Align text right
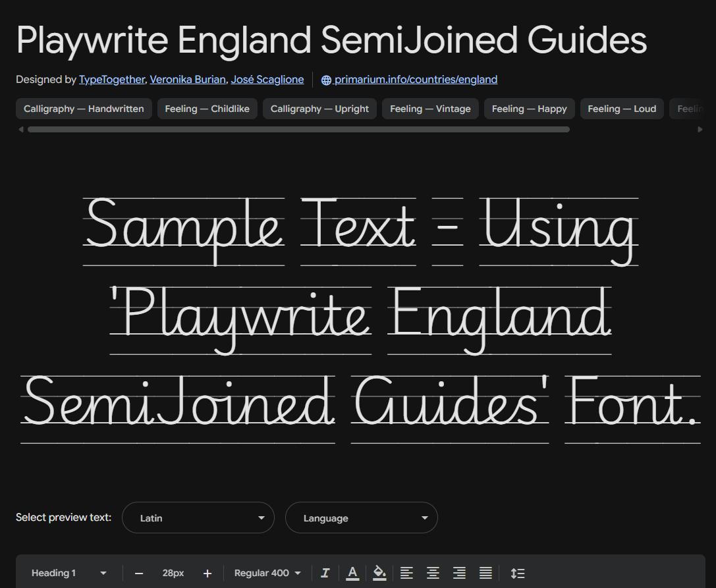This screenshot has width=716, height=588. 459,573
